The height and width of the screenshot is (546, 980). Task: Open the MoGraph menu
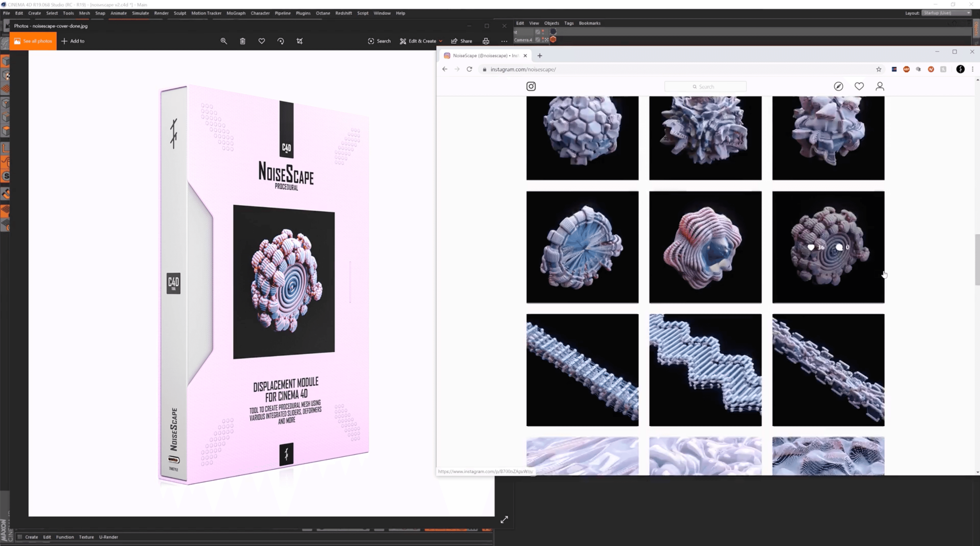coord(235,13)
